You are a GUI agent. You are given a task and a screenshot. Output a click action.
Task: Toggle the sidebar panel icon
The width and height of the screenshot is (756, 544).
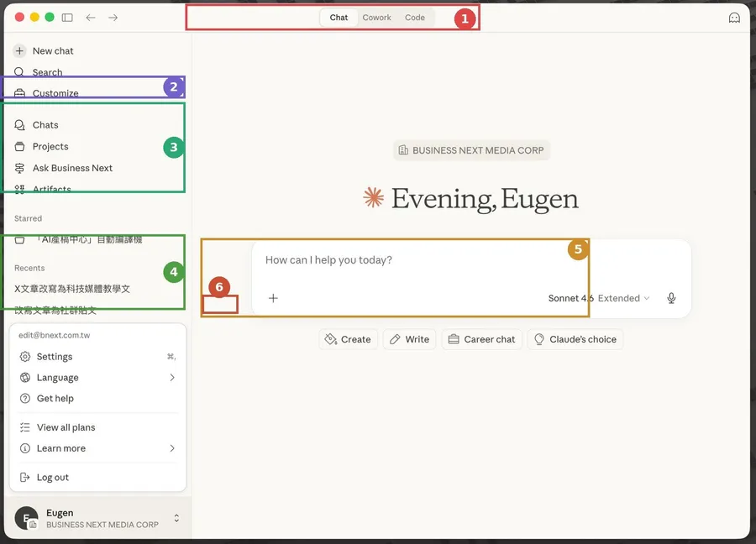[67, 18]
